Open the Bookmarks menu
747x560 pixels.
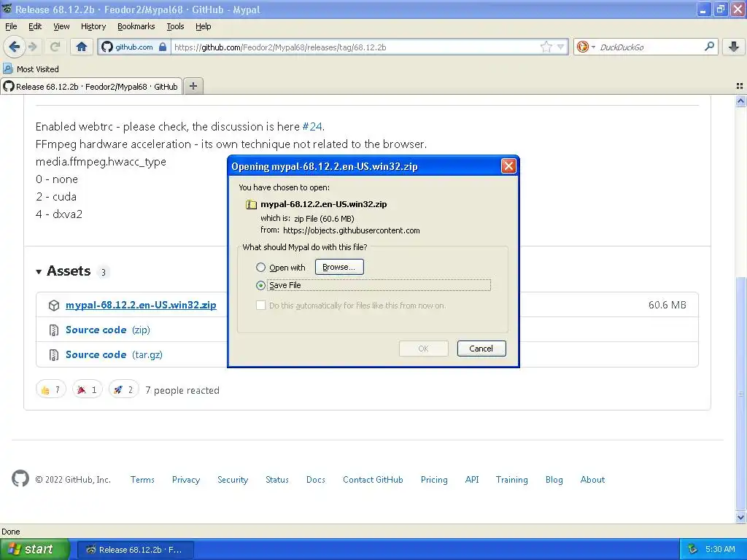tap(136, 26)
